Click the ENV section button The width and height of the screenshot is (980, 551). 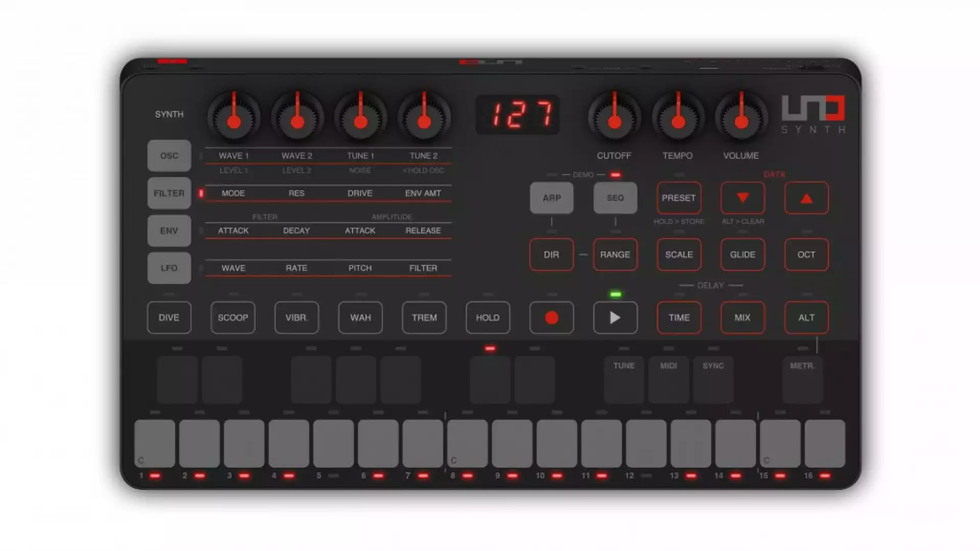click(169, 230)
